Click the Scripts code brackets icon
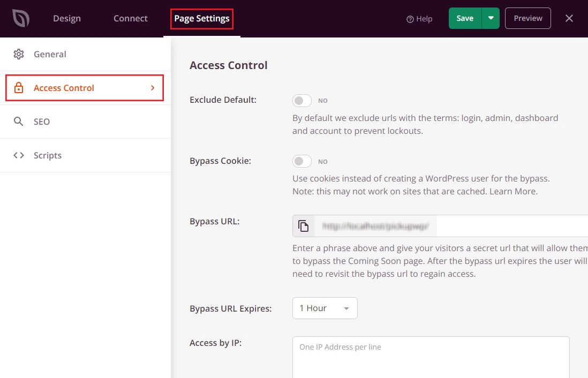Viewport: 588px width, 378px height. (x=19, y=155)
